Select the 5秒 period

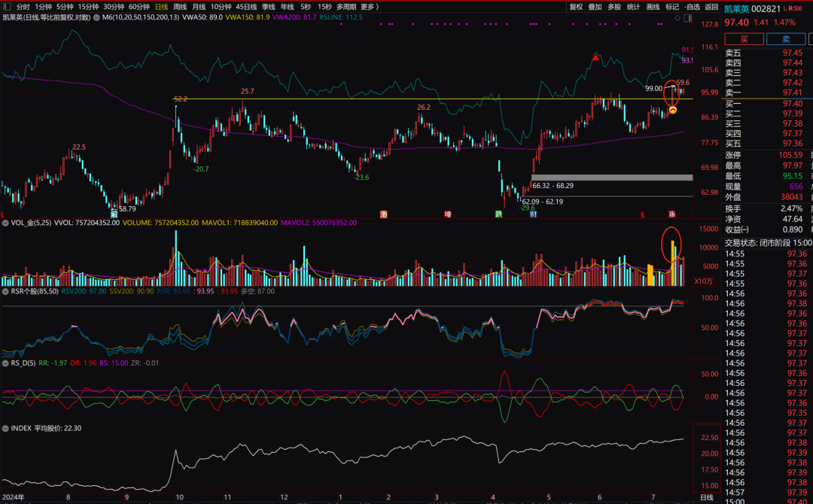click(x=306, y=7)
